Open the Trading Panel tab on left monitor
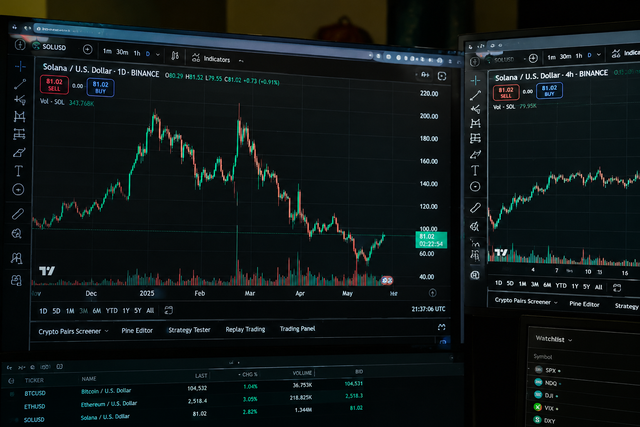Image resolution: width=640 pixels, height=427 pixels. (x=298, y=328)
